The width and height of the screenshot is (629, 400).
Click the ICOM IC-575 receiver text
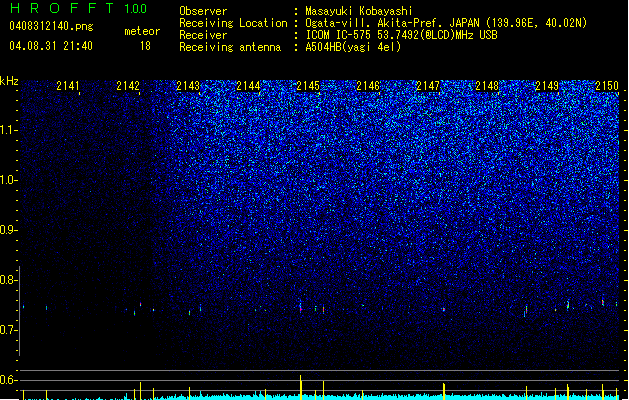pos(401,35)
